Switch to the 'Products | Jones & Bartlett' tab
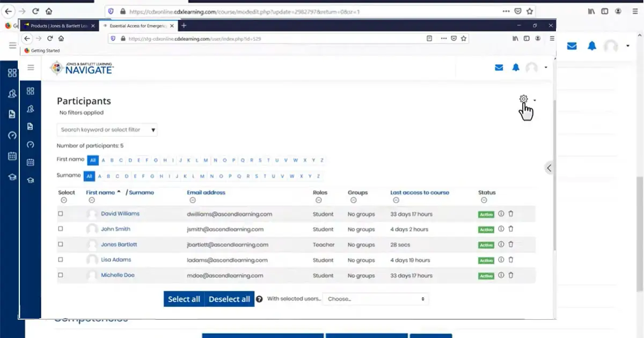This screenshot has height=338, width=644. tap(55, 25)
